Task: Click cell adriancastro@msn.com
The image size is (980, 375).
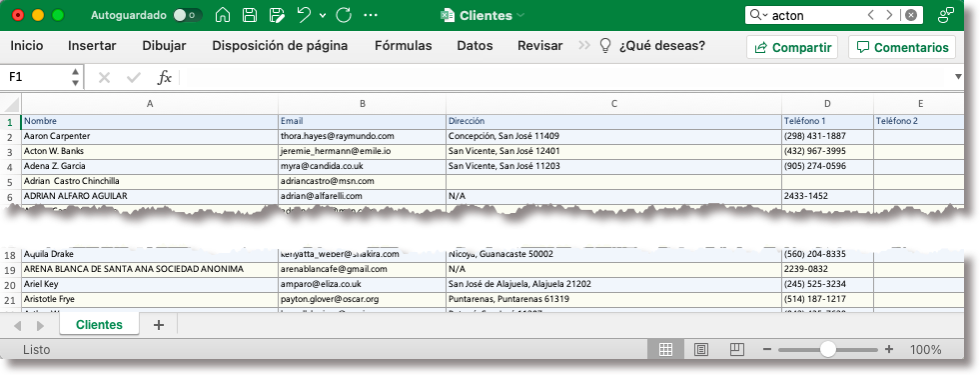Action: tap(363, 181)
